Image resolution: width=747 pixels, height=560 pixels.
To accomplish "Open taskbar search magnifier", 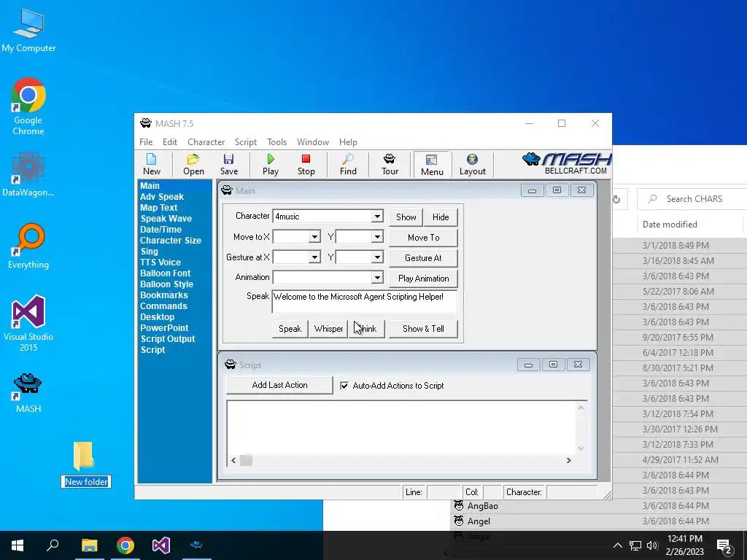I will [x=53, y=545].
